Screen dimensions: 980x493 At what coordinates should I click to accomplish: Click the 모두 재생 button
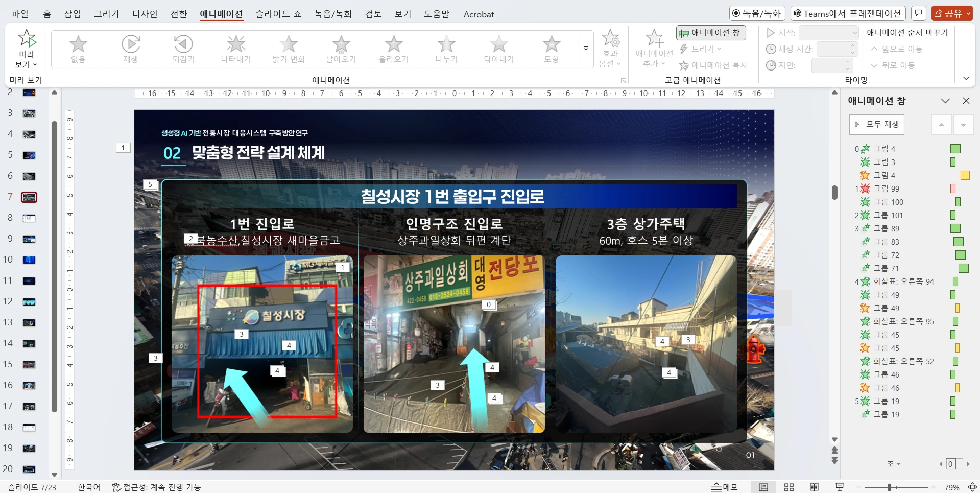point(877,124)
